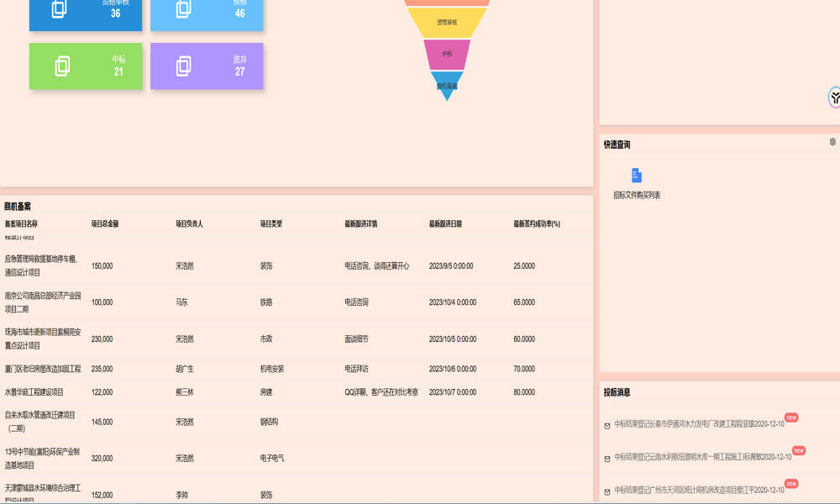Click the envelope icon beside the 广州市天河区 message
Viewport: 840px width, 504px height.
[607, 491]
